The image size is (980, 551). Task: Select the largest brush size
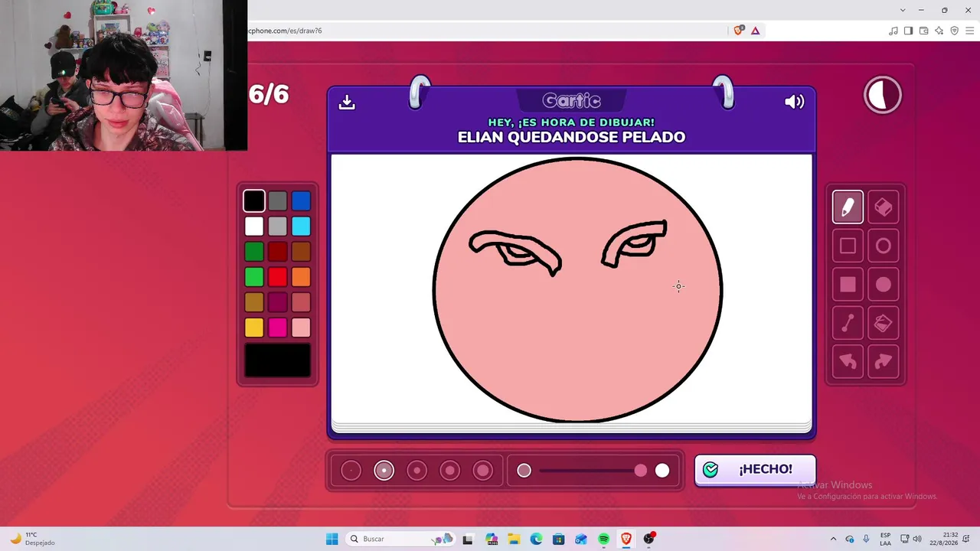coord(482,471)
